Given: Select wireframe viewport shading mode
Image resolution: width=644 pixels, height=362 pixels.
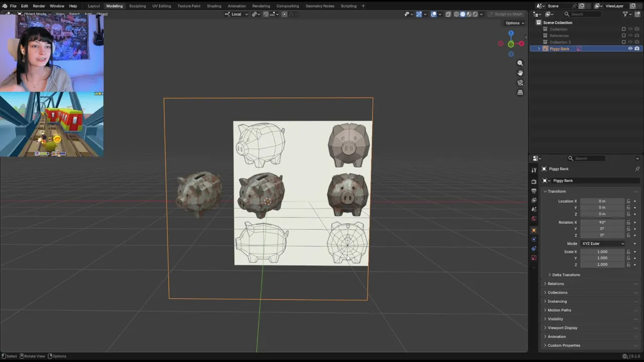Looking at the screenshot, I should [x=457, y=14].
